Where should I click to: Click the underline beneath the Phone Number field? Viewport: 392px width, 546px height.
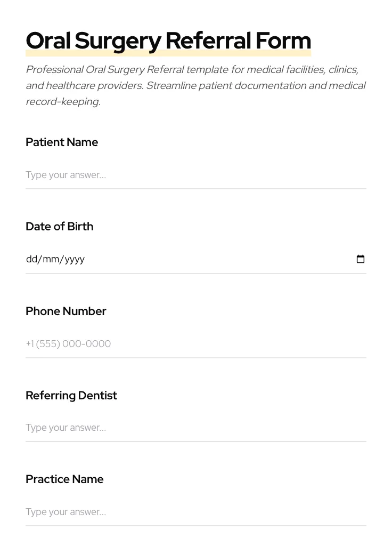(x=195, y=358)
